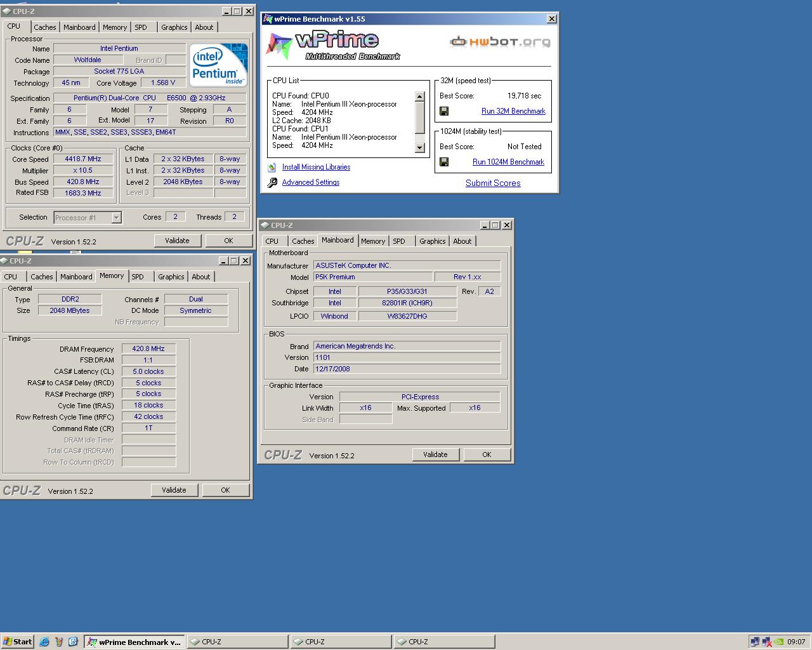Click Install Missing Libraries link

click(316, 167)
